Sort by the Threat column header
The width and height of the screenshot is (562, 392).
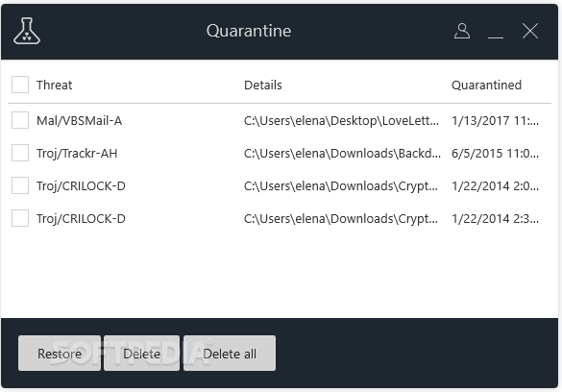coord(54,85)
